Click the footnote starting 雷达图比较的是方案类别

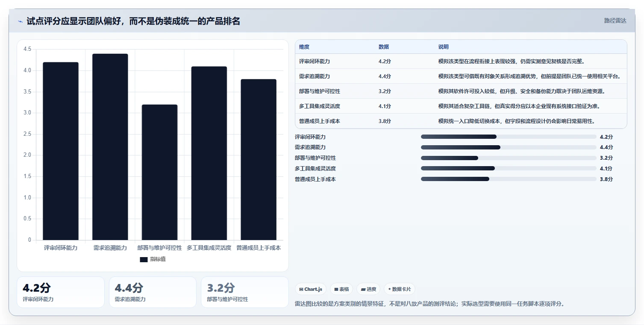pyautogui.click(x=430, y=304)
